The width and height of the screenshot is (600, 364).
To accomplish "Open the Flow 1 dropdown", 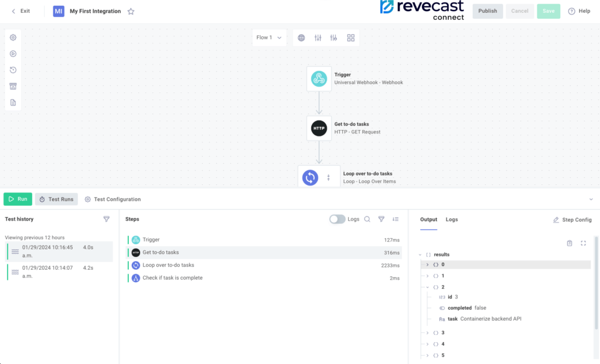I will point(269,37).
